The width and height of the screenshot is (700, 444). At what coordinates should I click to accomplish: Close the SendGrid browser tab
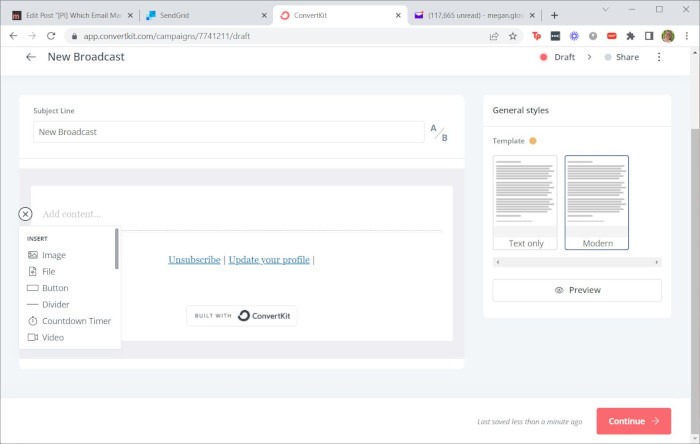pos(264,15)
